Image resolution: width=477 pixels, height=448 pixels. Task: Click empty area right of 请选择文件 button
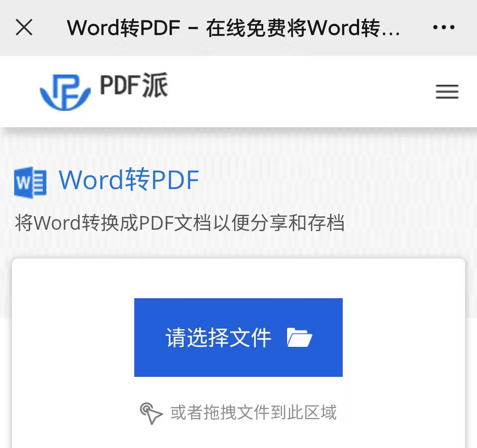click(403, 338)
